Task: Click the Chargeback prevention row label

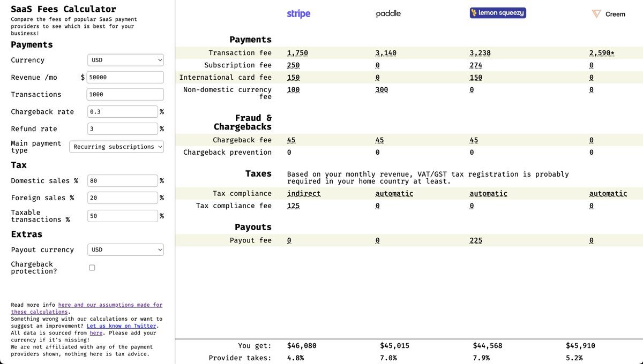Action: [x=227, y=153]
